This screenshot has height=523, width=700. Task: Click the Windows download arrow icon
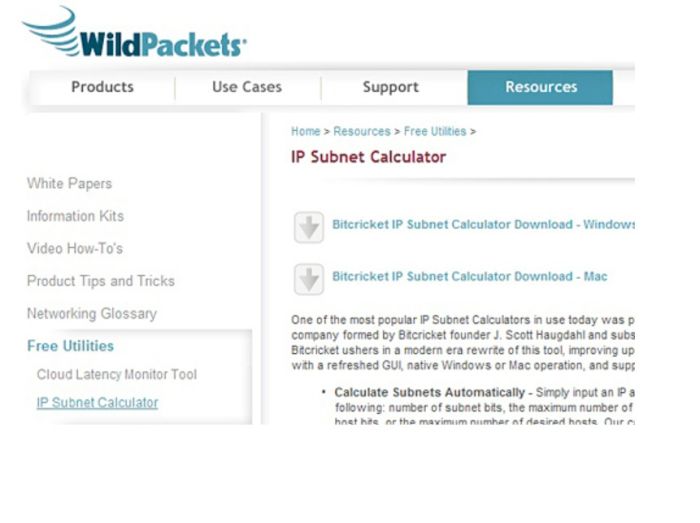point(308,227)
